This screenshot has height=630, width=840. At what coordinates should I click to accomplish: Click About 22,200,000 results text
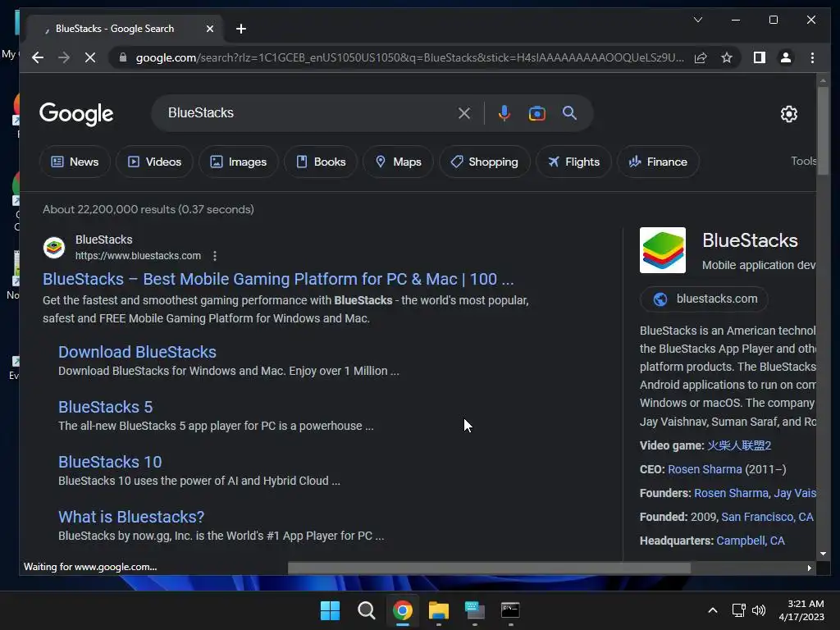click(148, 209)
